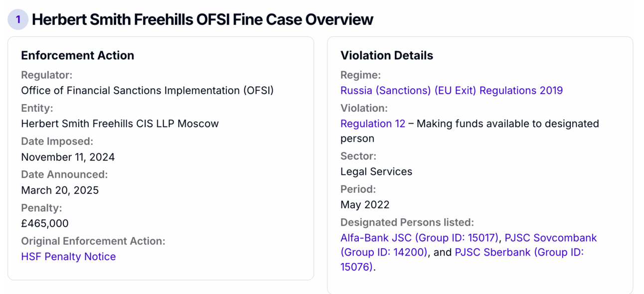Select the Enforcement Action card heading
Viewport: 644px width, 294px height.
coord(77,55)
